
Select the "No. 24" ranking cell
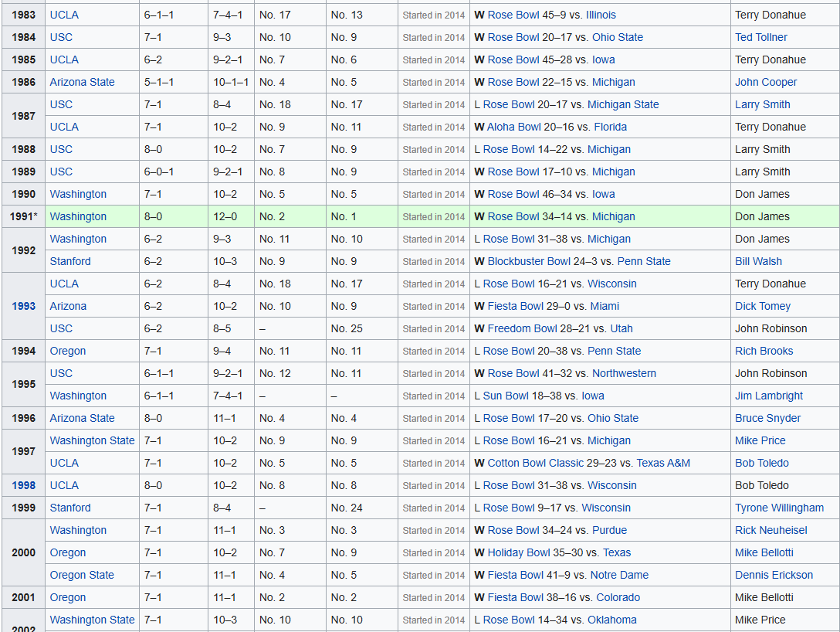[x=362, y=508]
